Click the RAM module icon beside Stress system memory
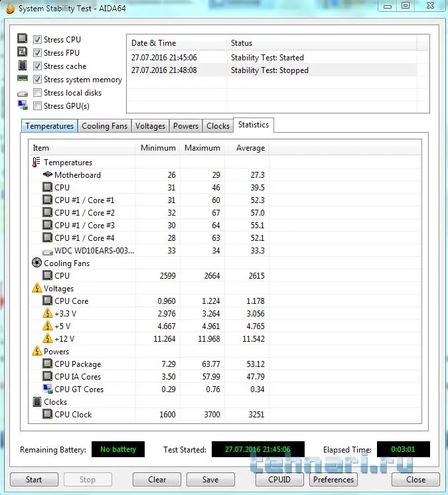Viewport: 448px width, 495px height. coord(23,78)
